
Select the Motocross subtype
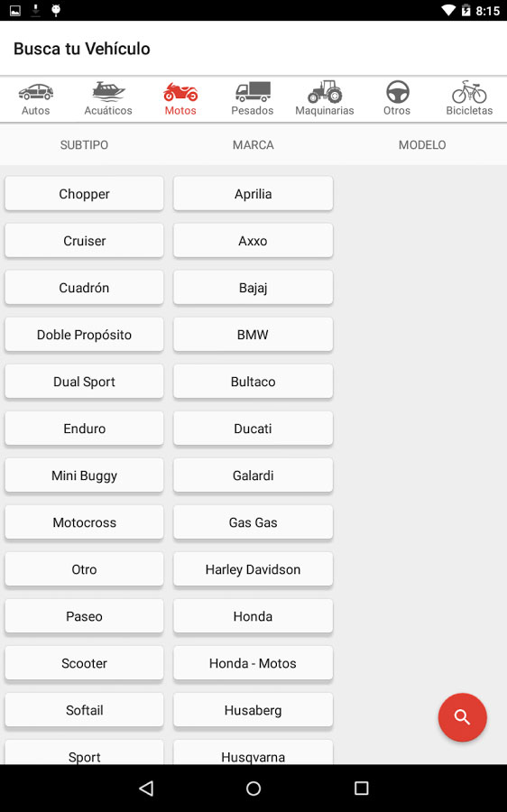click(x=85, y=522)
